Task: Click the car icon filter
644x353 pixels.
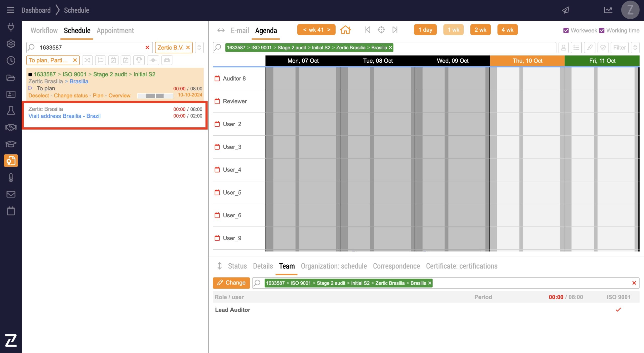Action: (x=167, y=60)
